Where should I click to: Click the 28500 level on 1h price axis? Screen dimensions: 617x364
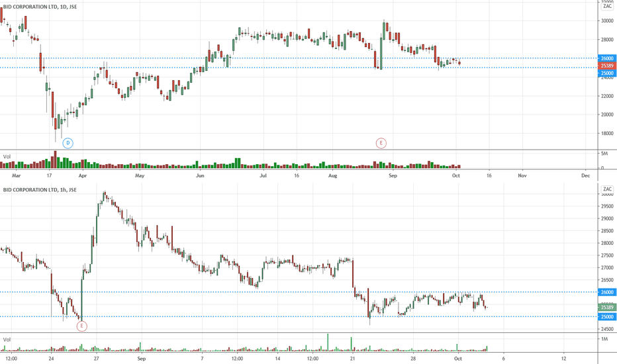pos(607,231)
